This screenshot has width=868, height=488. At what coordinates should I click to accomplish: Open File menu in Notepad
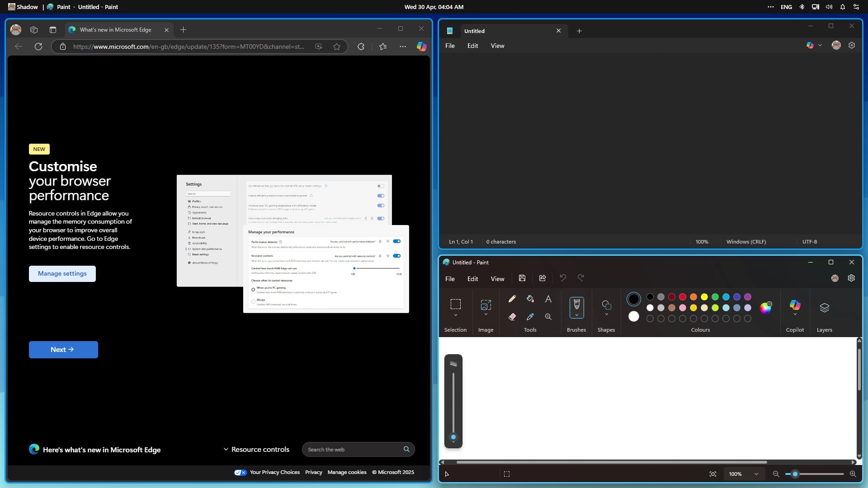450,46
